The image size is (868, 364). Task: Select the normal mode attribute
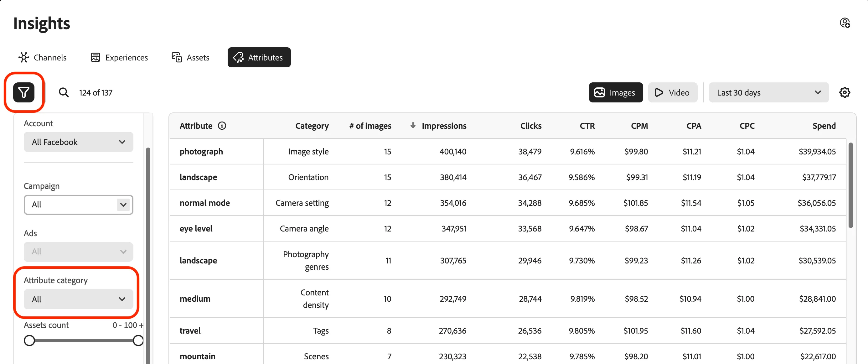204,203
